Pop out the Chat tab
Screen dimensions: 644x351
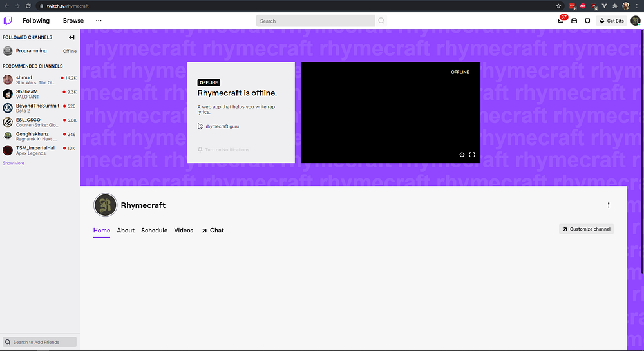[213, 231]
